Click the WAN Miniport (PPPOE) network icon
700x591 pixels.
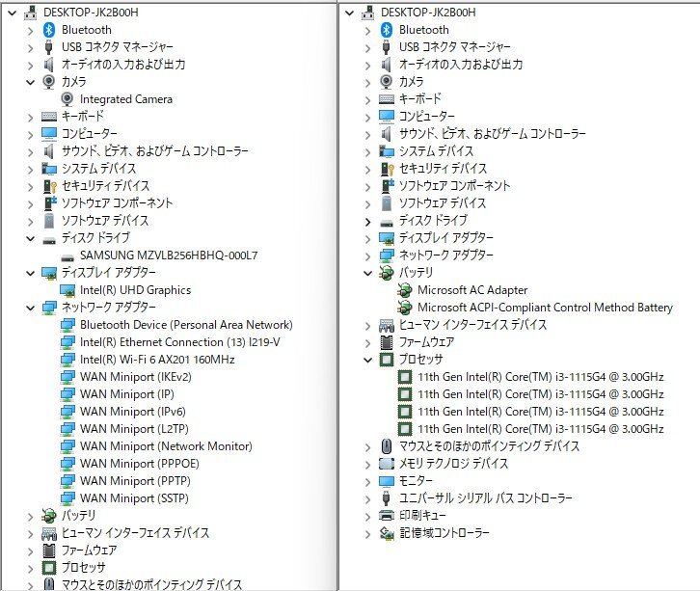pos(67,464)
